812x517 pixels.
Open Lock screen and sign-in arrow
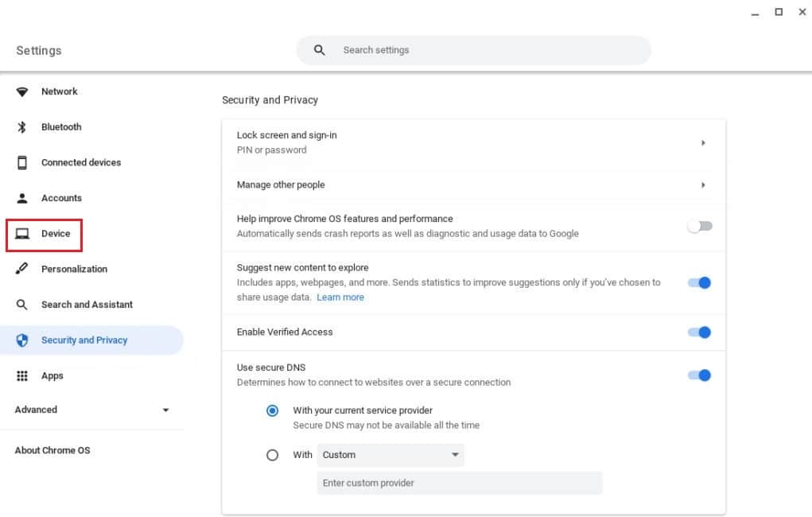703,143
